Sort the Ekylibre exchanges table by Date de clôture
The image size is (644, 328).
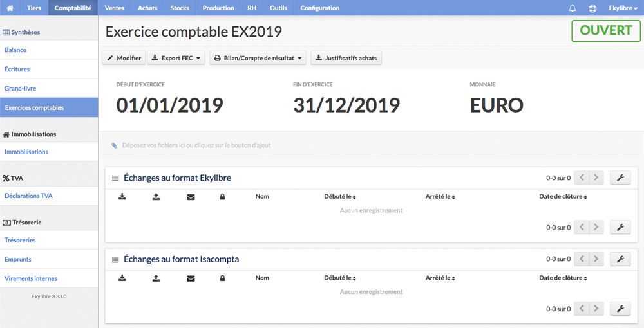tap(563, 197)
